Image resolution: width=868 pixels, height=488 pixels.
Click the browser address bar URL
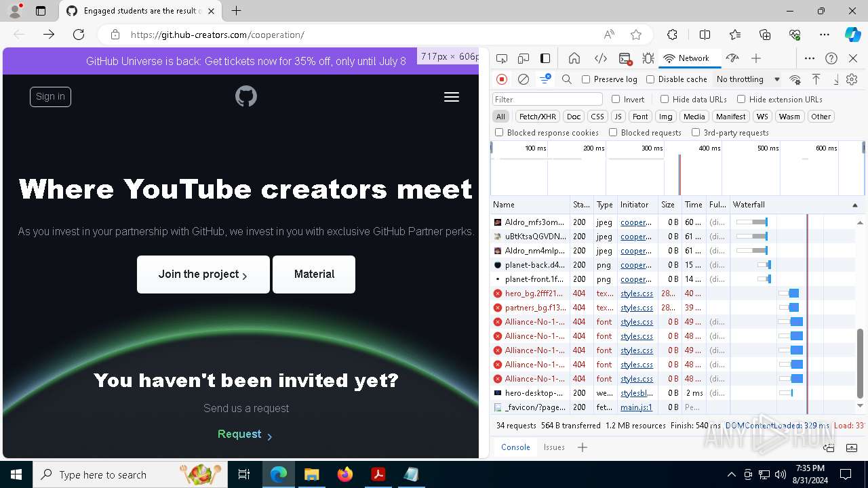217,35
